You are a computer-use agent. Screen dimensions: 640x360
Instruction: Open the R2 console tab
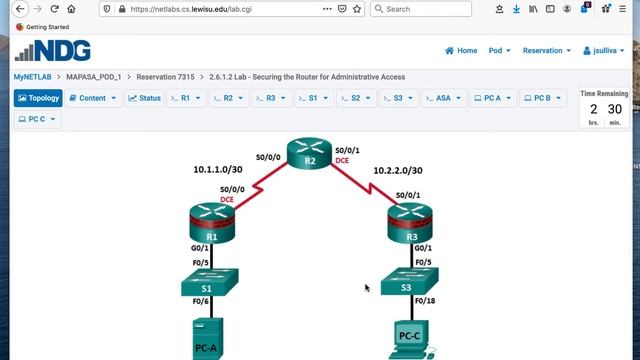click(229, 98)
